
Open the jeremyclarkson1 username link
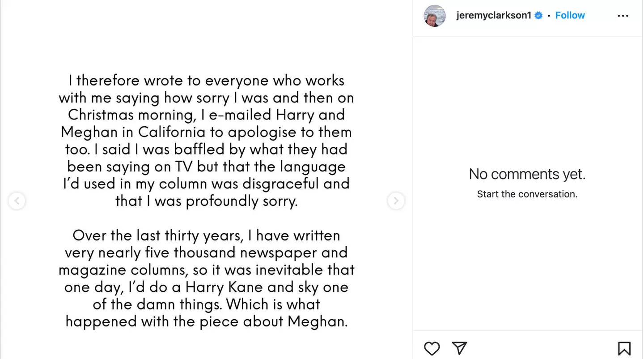(x=494, y=16)
